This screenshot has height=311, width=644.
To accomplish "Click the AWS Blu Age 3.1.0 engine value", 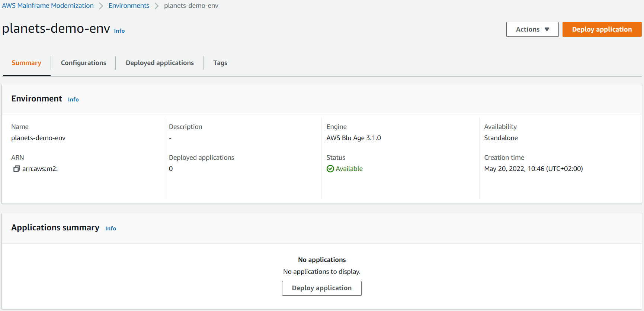I will click(354, 138).
